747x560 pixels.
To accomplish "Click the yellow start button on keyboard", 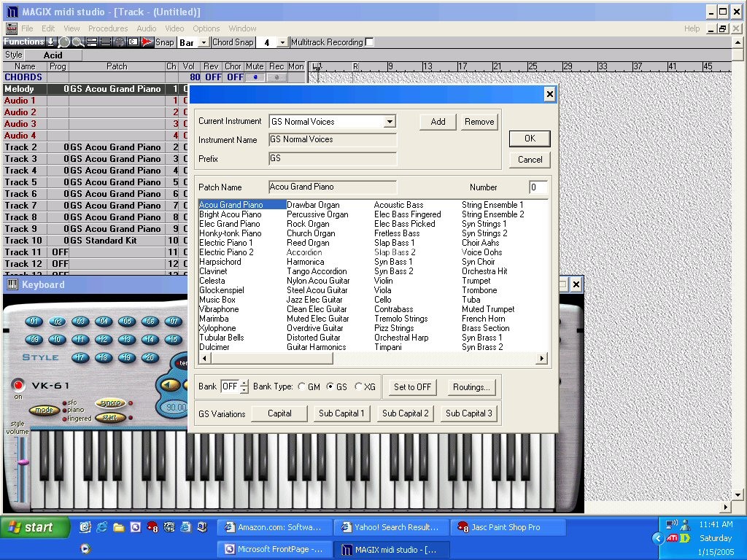I will coord(110,418).
